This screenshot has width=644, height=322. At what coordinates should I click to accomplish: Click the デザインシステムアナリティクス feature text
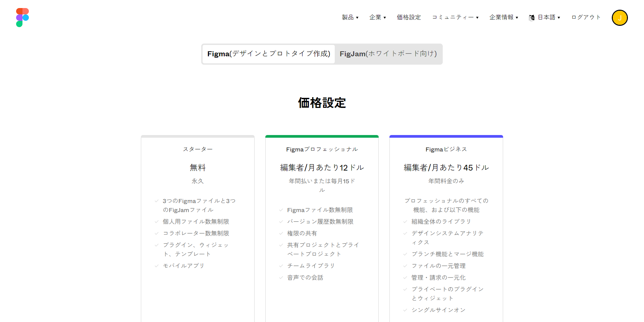(x=447, y=238)
